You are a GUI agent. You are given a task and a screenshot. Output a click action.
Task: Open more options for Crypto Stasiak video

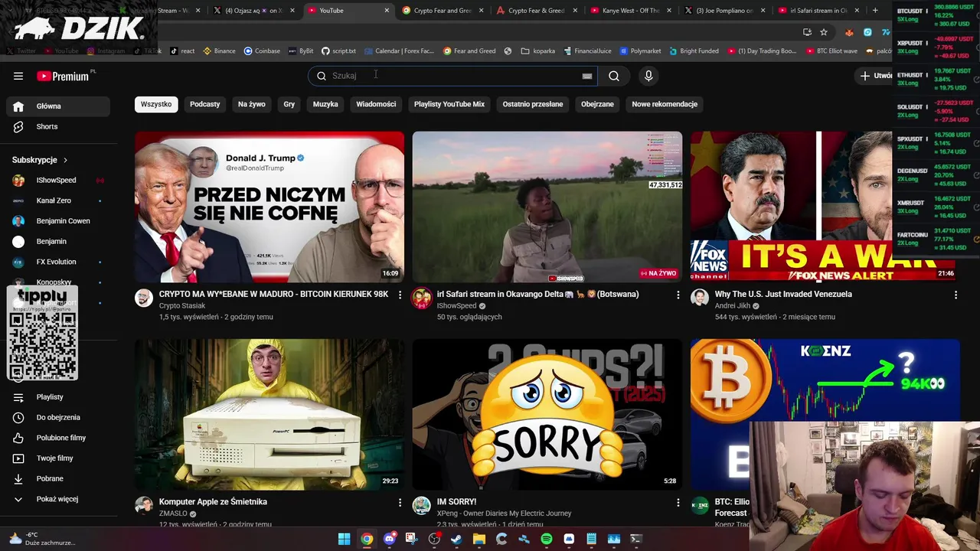point(400,295)
